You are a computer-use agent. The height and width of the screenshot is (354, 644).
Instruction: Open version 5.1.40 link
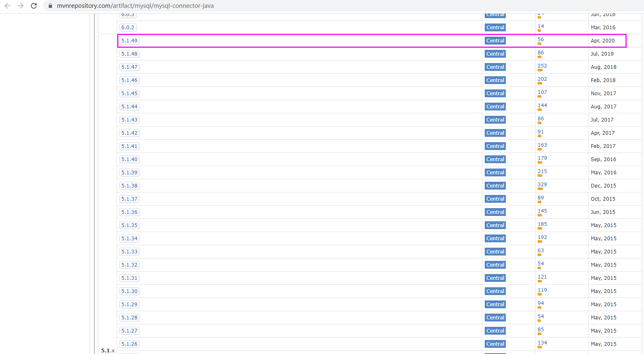[x=130, y=159]
